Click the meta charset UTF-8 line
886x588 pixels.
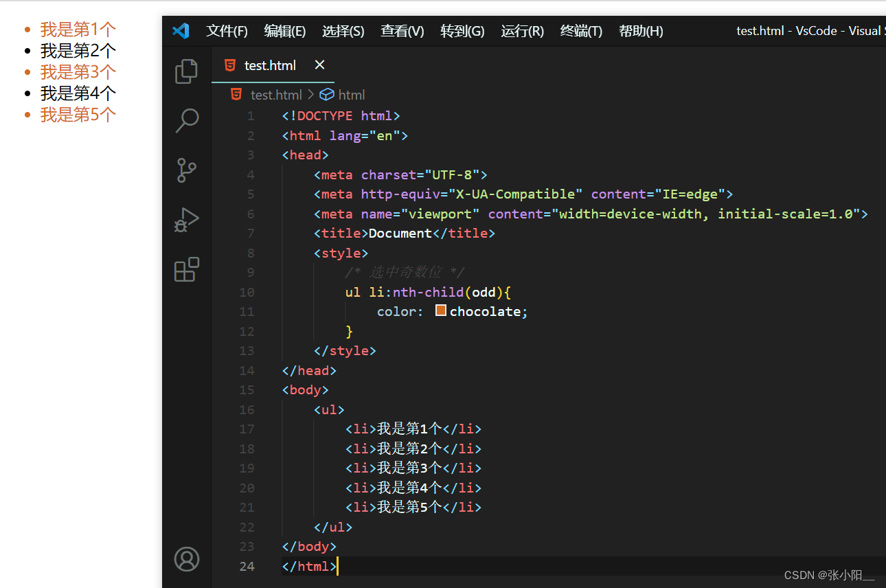point(400,174)
